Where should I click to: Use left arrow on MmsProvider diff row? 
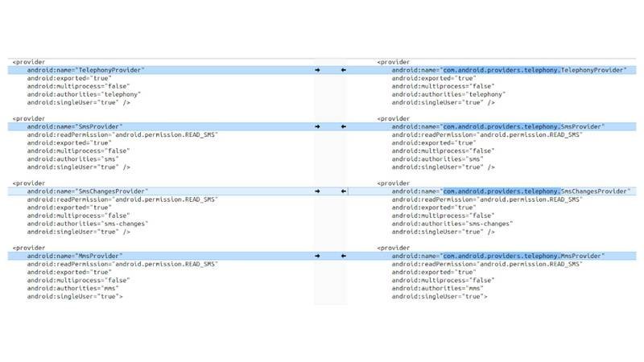click(x=344, y=256)
